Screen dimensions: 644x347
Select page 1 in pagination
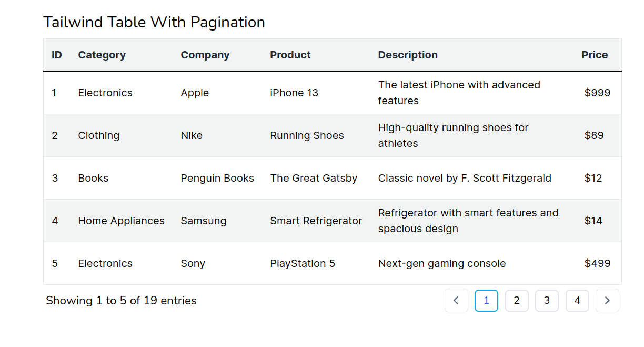pyautogui.click(x=486, y=301)
